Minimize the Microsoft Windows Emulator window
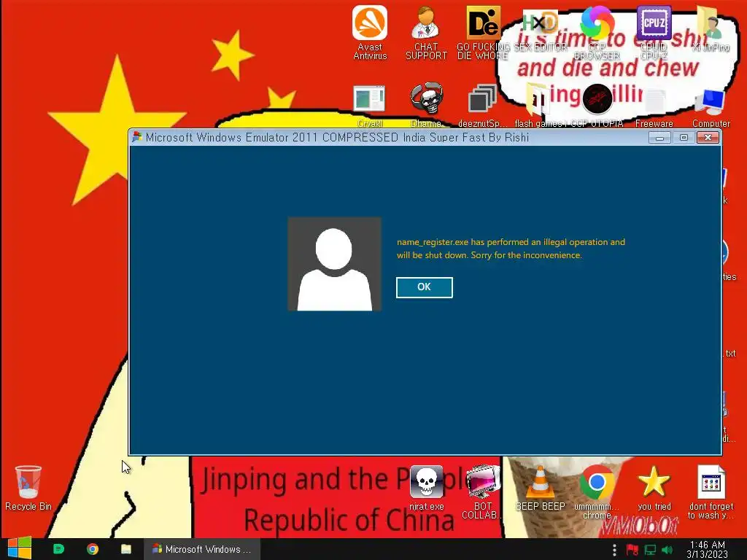The height and width of the screenshot is (560, 747). pyautogui.click(x=659, y=138)
